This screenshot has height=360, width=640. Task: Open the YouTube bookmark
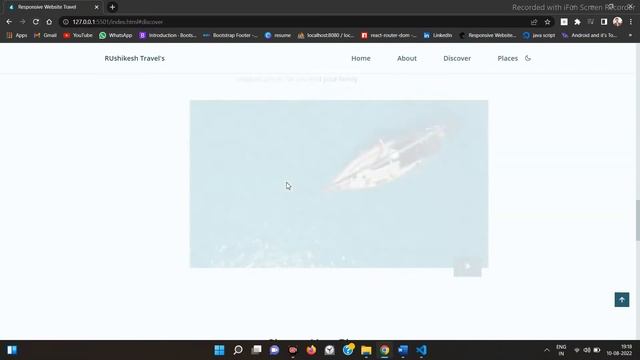(x=78, y=36)
